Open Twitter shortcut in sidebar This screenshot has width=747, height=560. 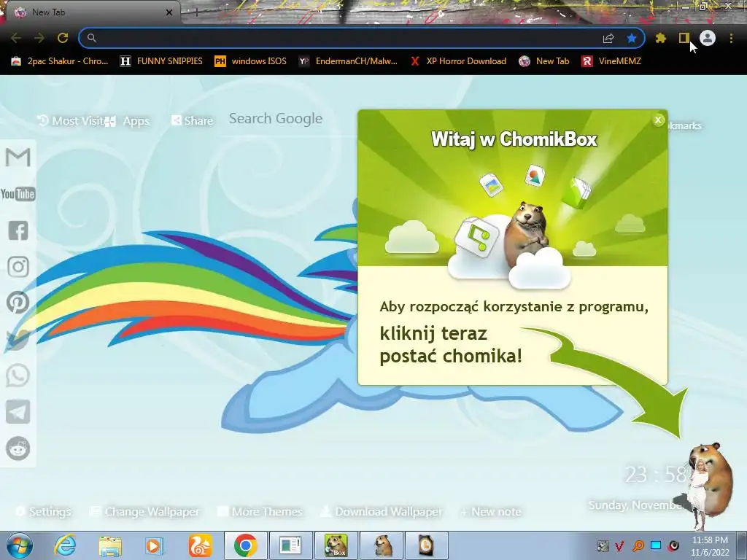(x=18, y=339)
